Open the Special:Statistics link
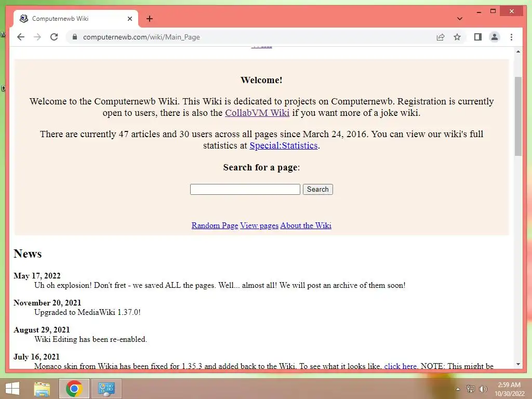 284,145
